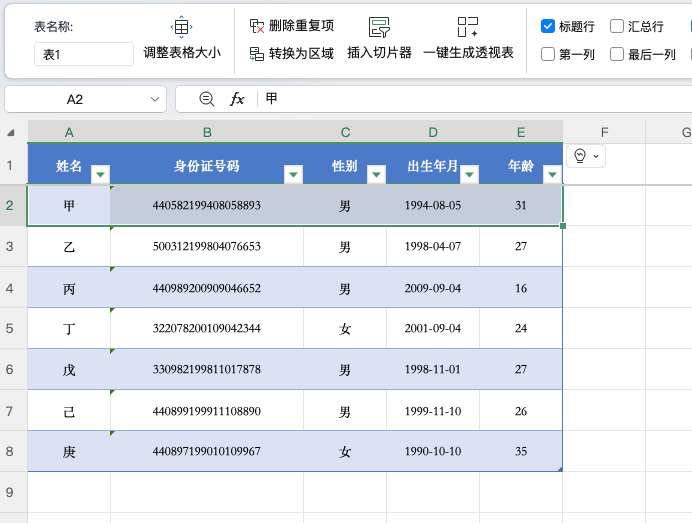Click birth date cell 1994-08-05

433,205
